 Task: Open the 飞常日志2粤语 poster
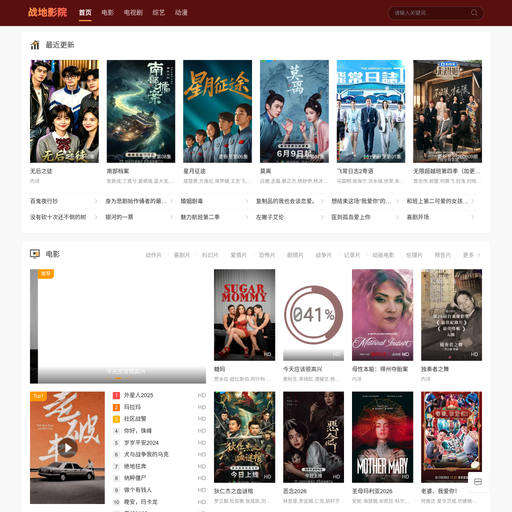[371, 111]
